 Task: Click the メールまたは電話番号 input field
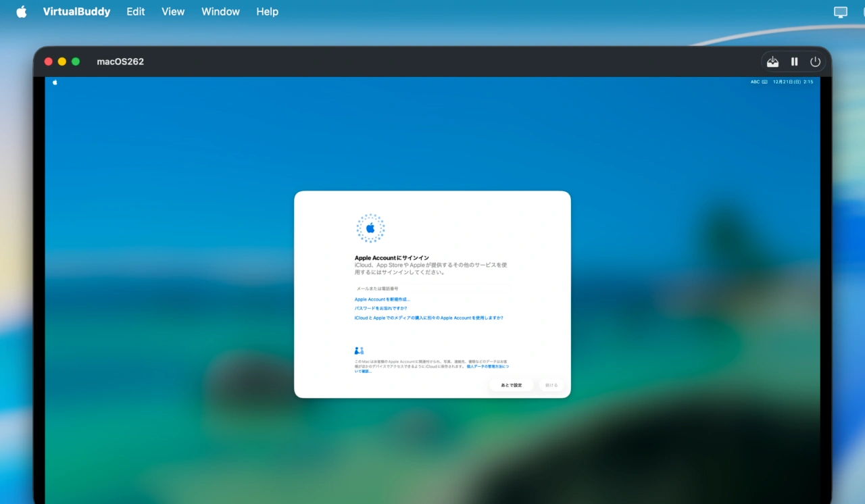pos(432,288)
